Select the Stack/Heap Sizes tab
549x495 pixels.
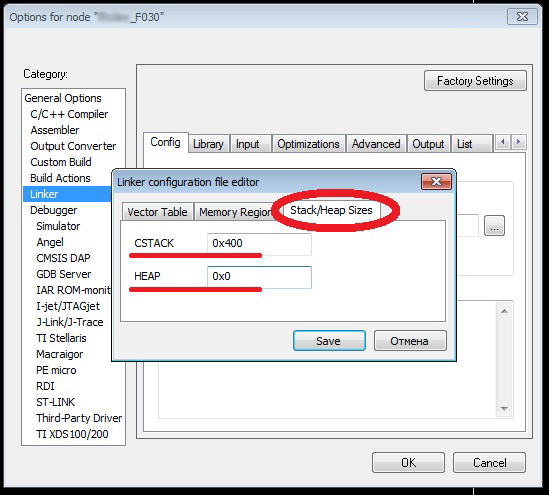point(331,210)
